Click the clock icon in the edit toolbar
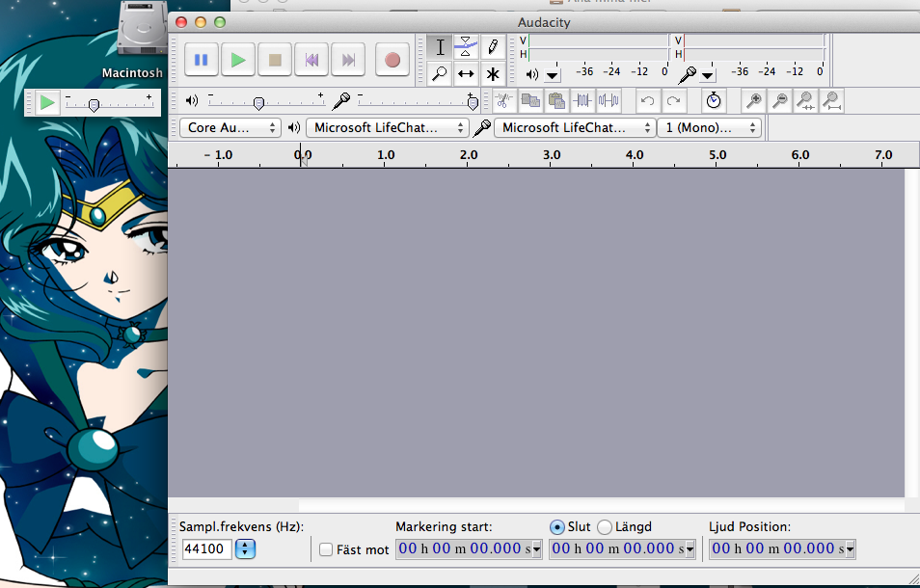 713,101
